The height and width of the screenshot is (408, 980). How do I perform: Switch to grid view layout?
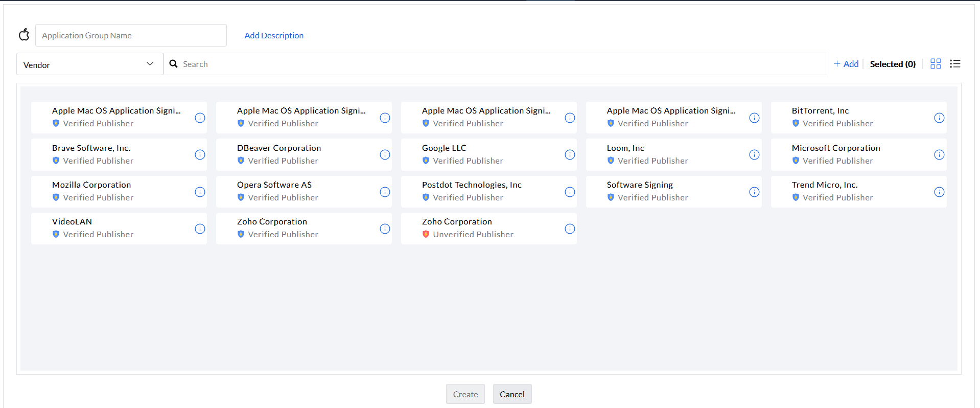tap(936, 64)
